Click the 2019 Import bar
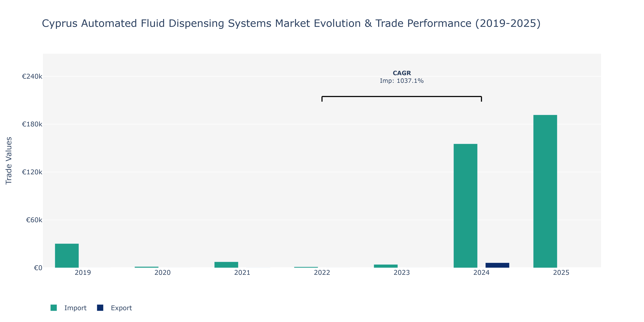Screen dimensions: 644x322 pos(67,255)
